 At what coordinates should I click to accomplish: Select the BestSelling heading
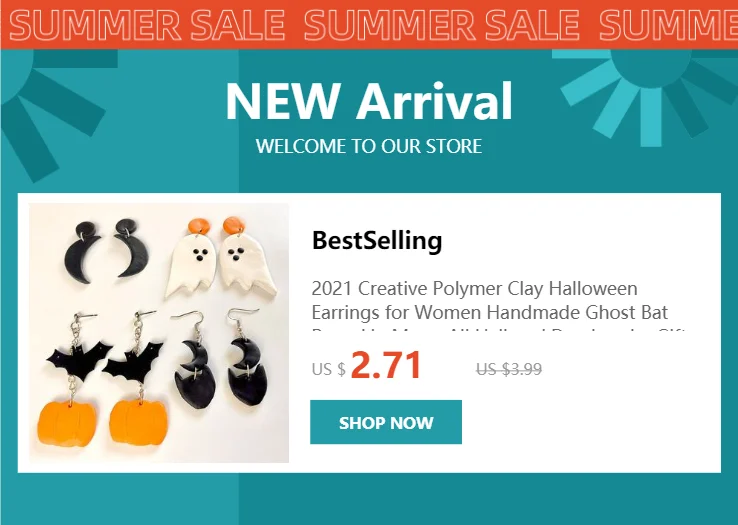tap(377, 240)
